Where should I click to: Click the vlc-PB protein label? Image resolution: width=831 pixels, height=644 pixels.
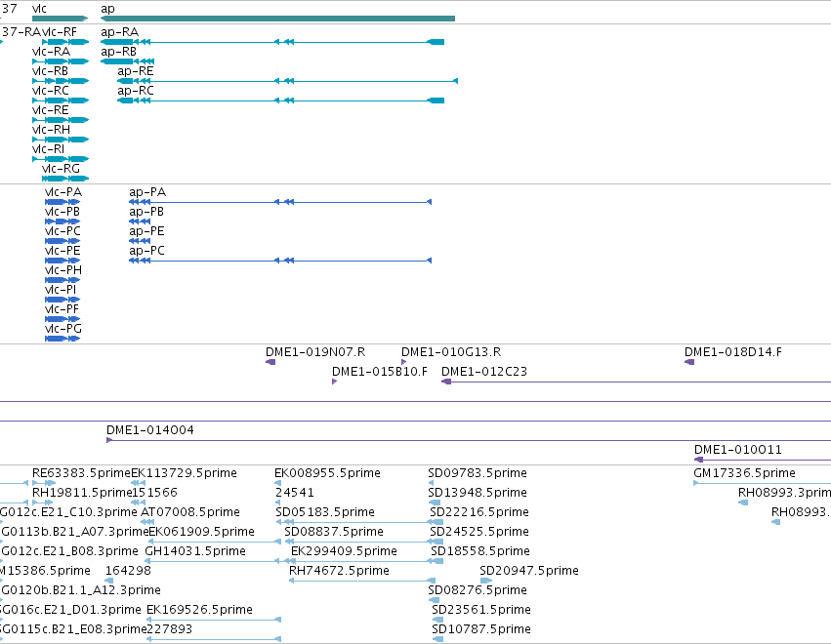pos(62,212)
